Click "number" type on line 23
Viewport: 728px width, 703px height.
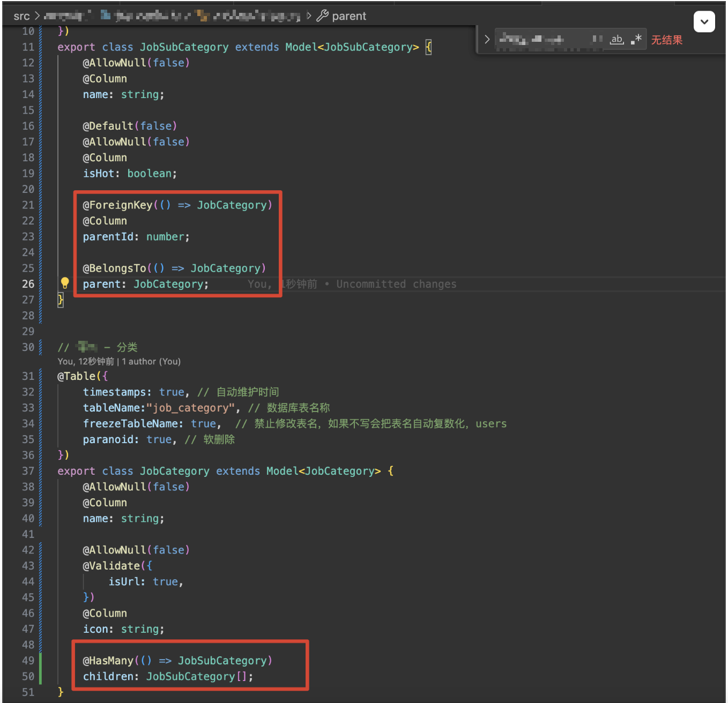point(165,237)
